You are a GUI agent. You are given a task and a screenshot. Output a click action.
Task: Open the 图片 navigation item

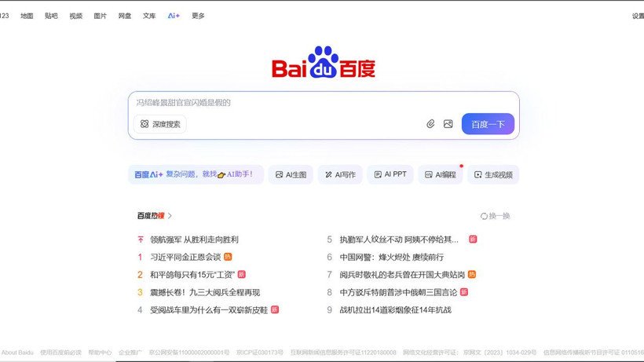100,16
